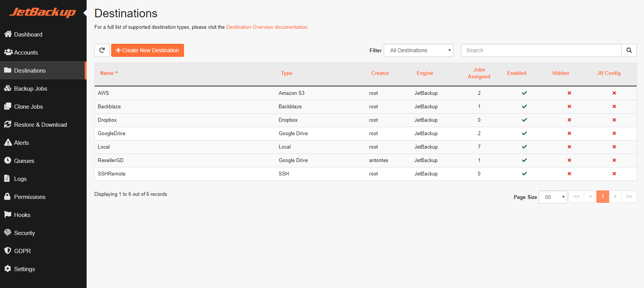The width and height of the screenshot is (644, 288).
Task: Click the Amazon S3 type cell
Action: tap(291, 93)
